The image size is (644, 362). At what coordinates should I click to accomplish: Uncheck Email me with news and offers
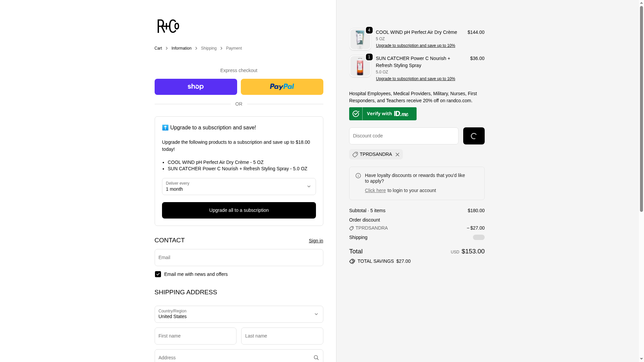point(158,274)
